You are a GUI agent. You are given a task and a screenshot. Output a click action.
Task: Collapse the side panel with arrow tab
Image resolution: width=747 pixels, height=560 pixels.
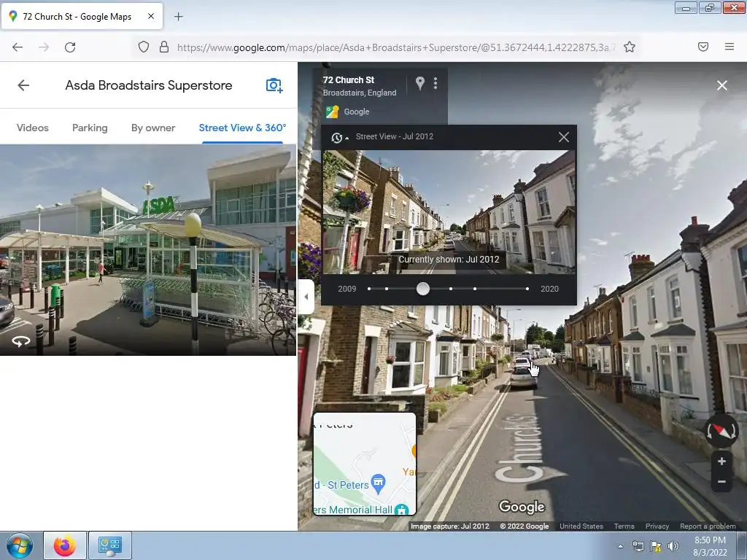click(x=306, y=297)
